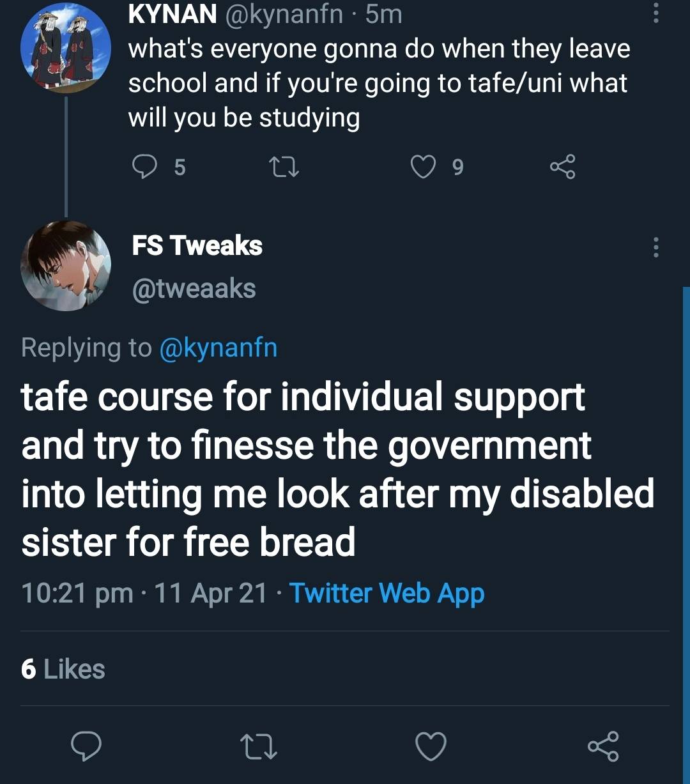Open the FS Tweaks display name profile
Image resolution: width=690 pixels, height=784 pixels.
[x=197, y=245]
